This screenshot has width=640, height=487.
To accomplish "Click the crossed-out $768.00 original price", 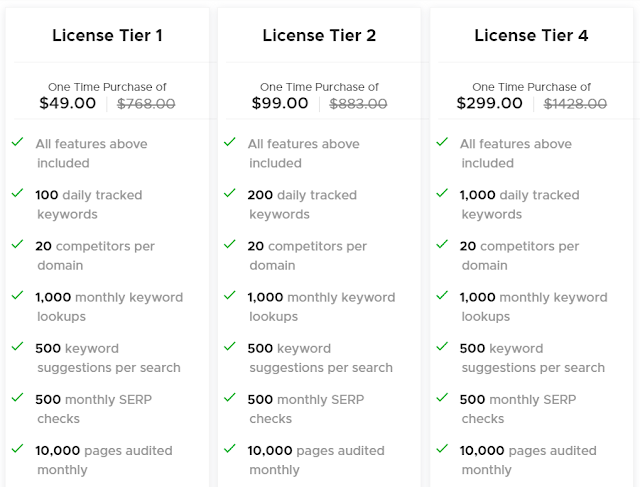I will click(x=146, y=104).
